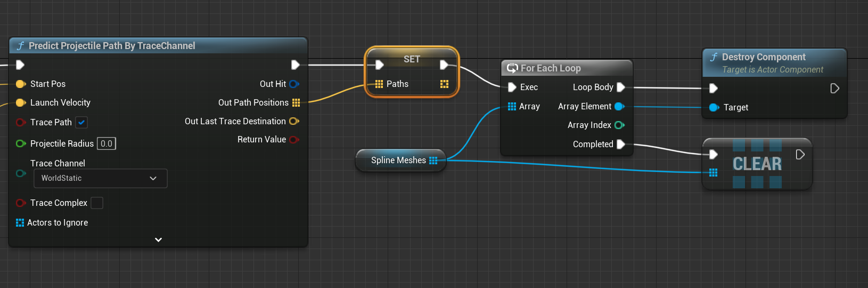Screen dimensions: 868x288
Task: Select the SET node title
Action: pos(412,59)
